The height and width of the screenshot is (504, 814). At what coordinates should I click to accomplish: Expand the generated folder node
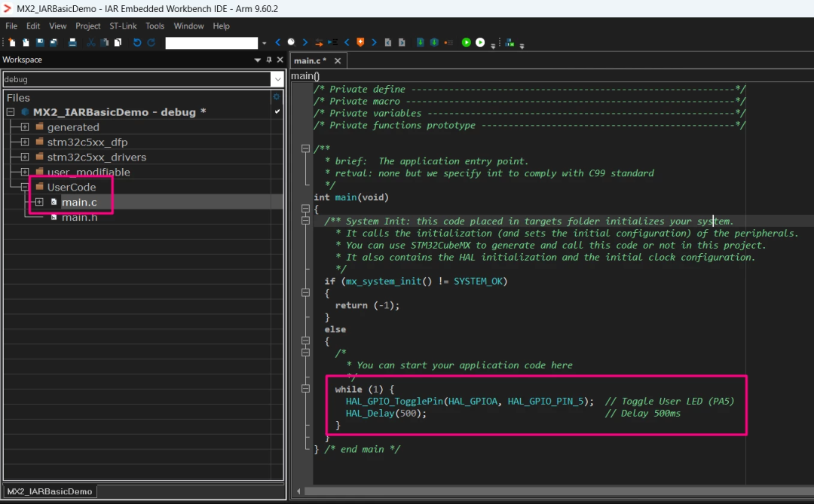pos(24,127)
